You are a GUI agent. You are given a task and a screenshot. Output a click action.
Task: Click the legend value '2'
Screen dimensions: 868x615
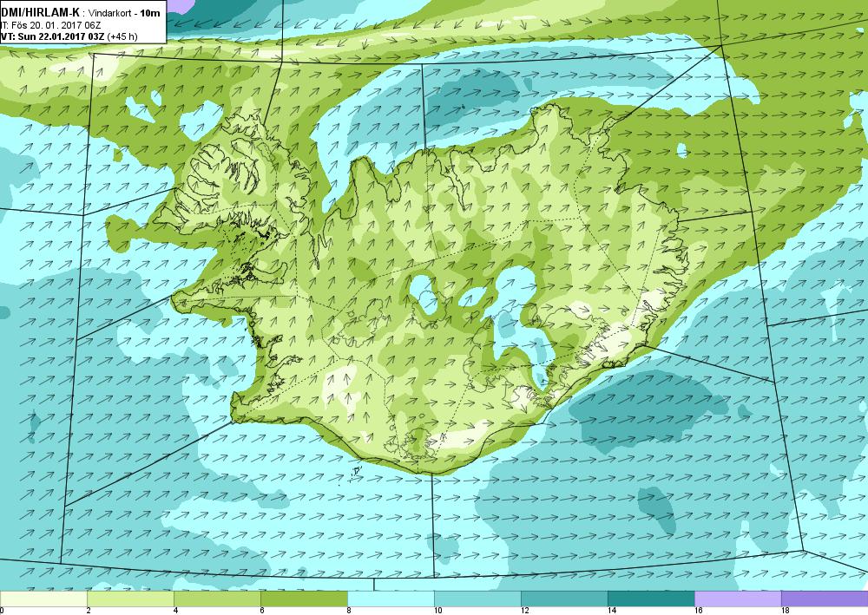tap(89, 611)
